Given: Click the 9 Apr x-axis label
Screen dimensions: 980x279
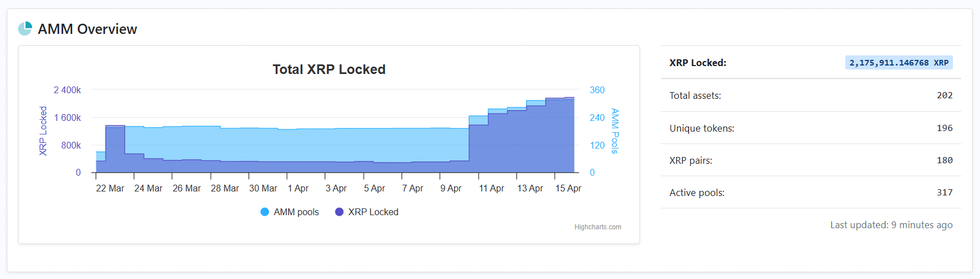Looking at the screenshot, I should tap(451, 189).
